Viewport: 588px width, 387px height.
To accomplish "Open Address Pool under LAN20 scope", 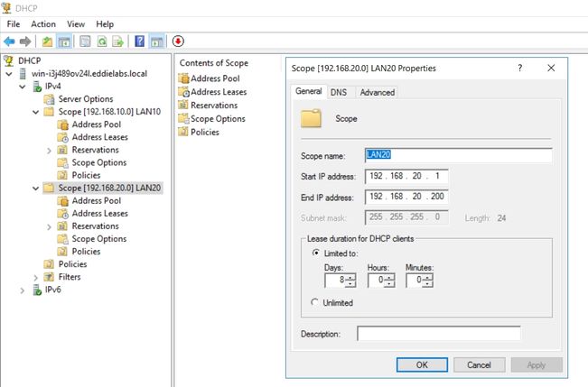I will click(97, 201).
